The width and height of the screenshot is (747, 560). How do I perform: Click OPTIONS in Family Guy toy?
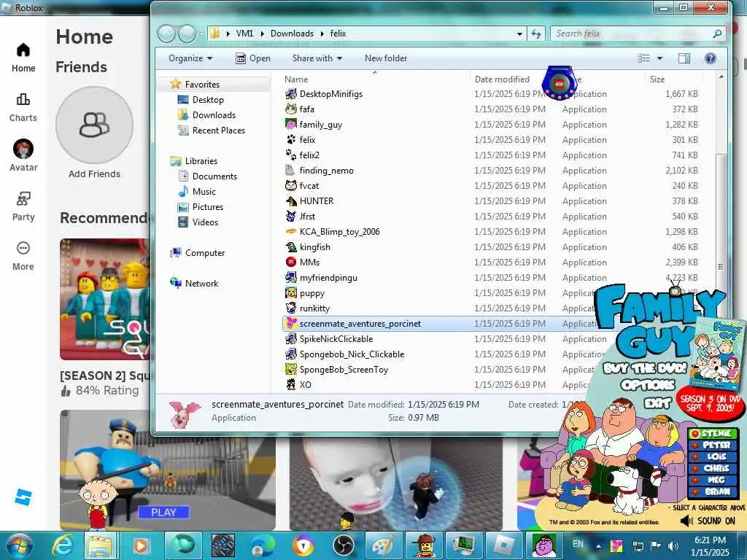pos(648,385)
